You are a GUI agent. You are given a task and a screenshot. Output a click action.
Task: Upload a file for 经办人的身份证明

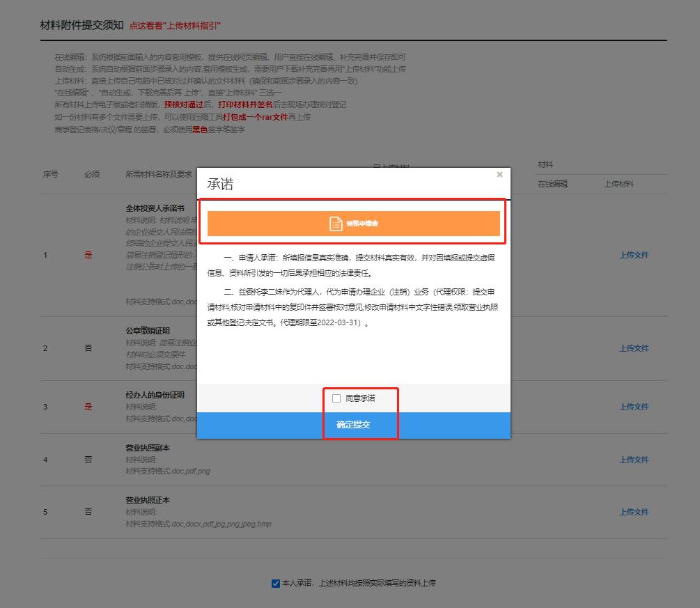tap(635, 407)
